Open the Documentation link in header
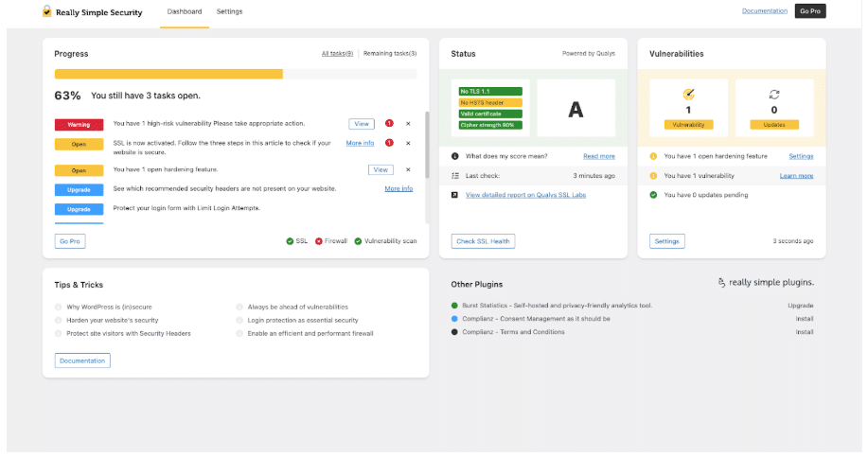868x457 pixels. coord(765,11)
